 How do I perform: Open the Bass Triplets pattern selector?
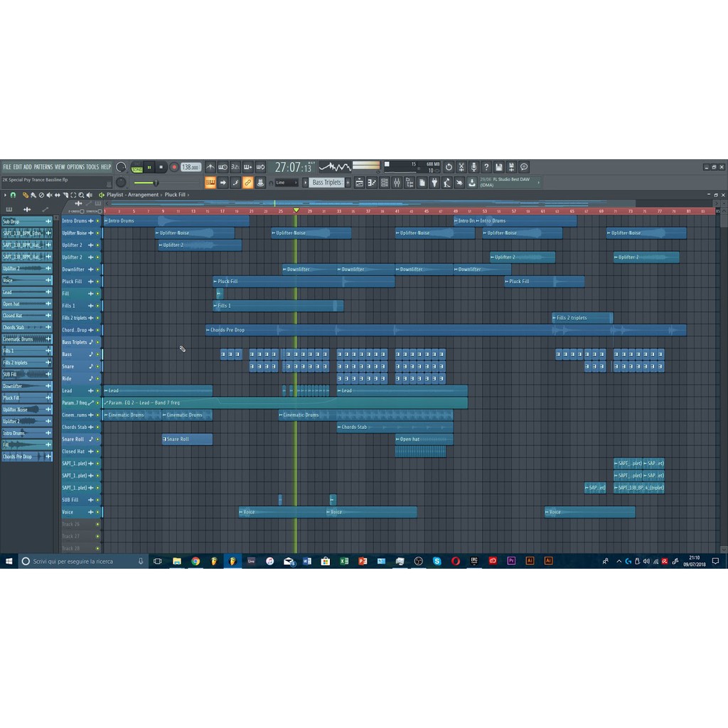(x=327, y=183)
